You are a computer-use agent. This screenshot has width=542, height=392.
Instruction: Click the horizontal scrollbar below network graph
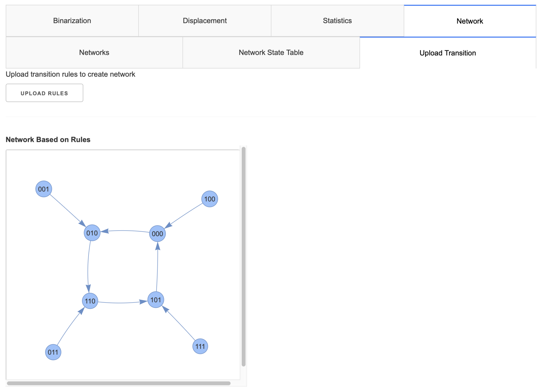coord(118,383)
